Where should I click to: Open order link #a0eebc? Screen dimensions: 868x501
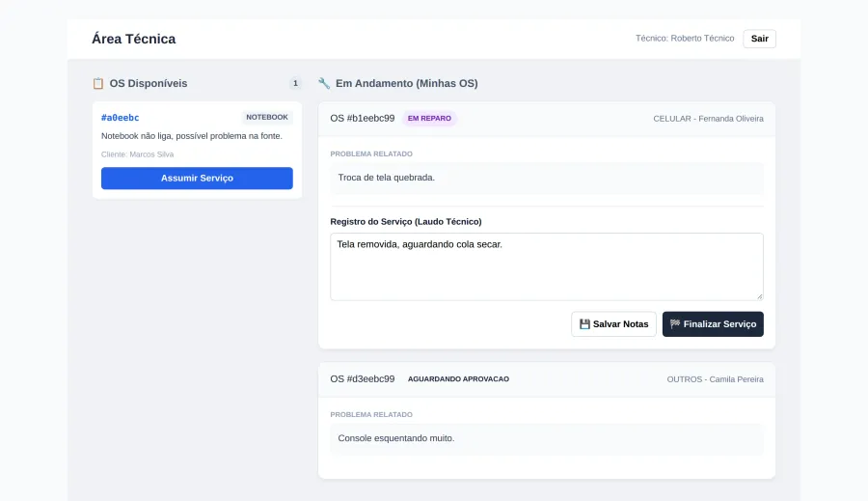121,118
